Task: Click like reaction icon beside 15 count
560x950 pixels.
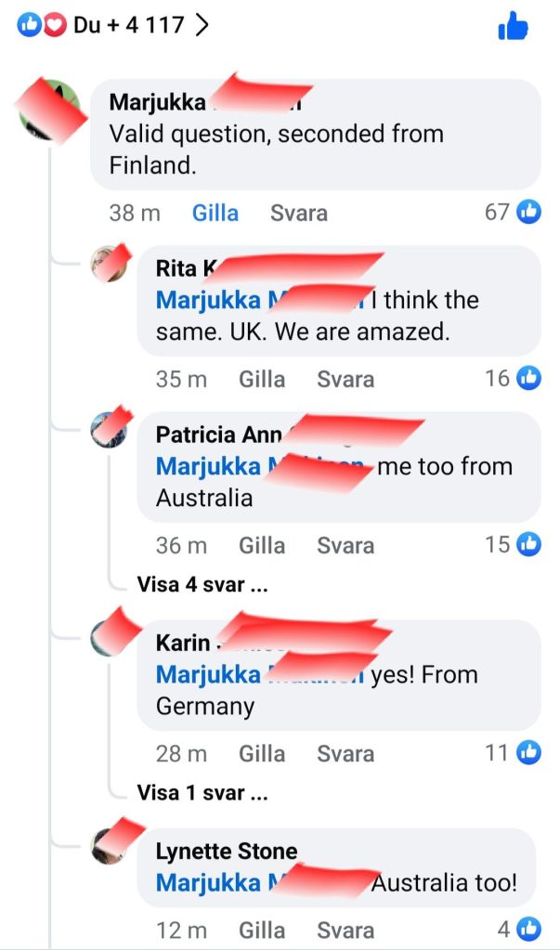Action: (x=528, y=545)
